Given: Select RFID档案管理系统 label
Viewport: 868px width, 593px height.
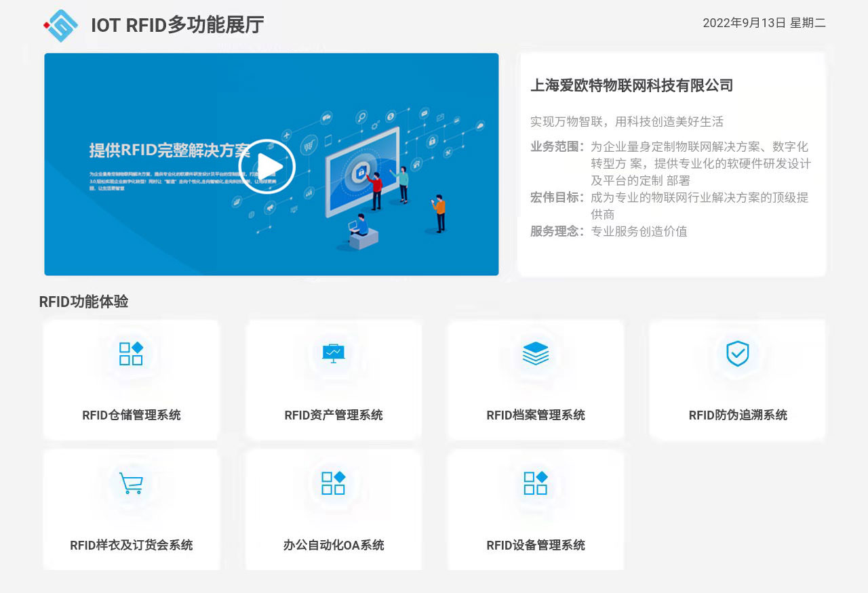Looking at the screenshot, I should [x=536, y=415].
